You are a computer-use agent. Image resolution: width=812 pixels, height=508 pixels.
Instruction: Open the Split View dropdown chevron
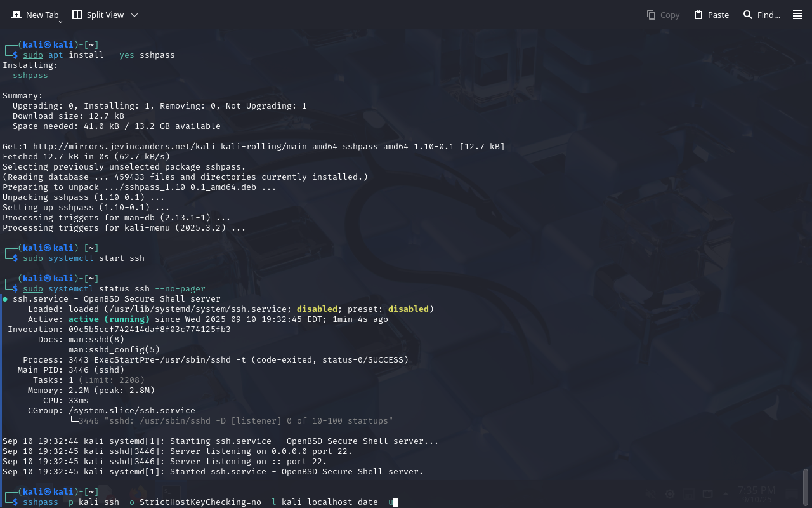(x=134, y=15)
